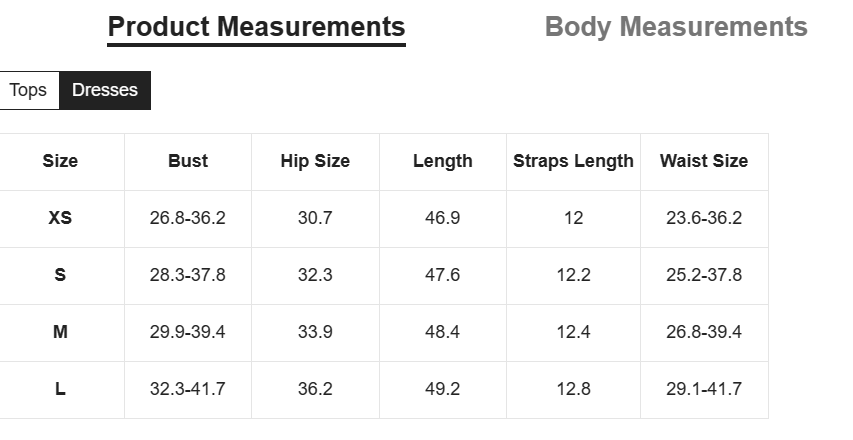Click the Waist Size column header

click(x=704, y=161)
